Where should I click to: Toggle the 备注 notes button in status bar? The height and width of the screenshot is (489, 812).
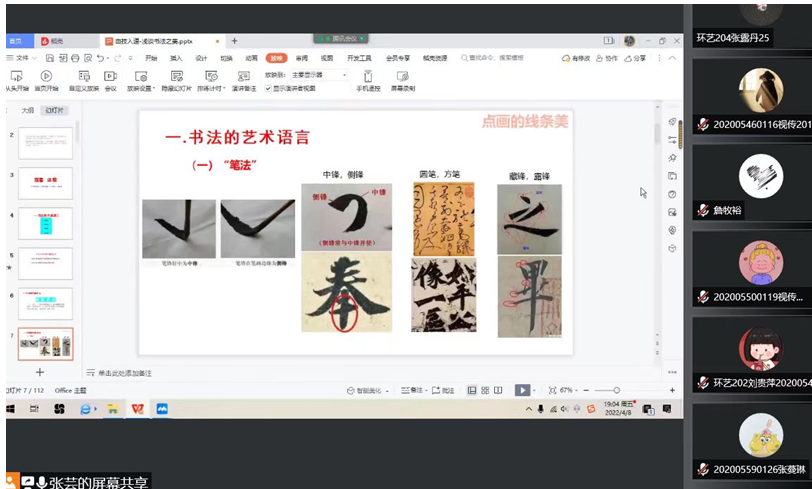point(413,391)
